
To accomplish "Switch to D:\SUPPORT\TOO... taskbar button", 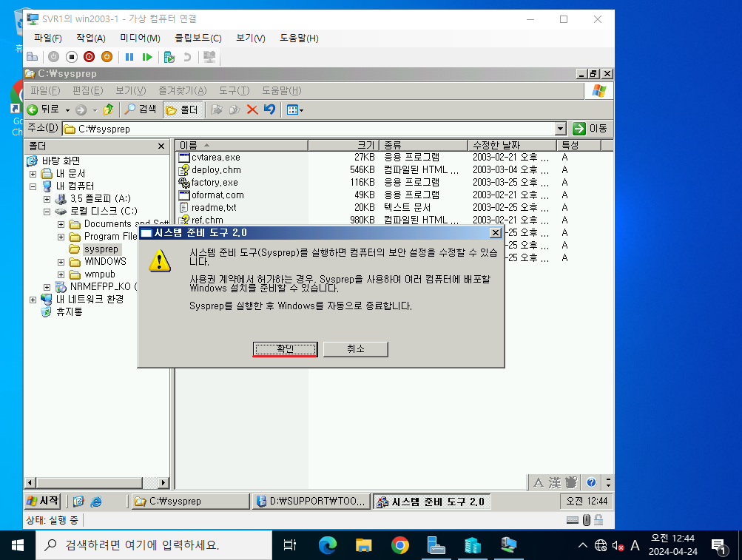I will click(x=311, y=502).
